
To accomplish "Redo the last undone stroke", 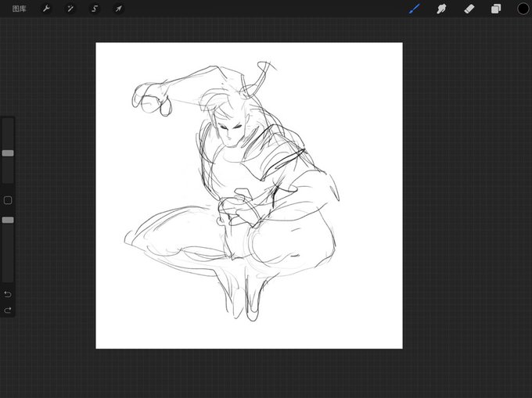I will [x=8, y=310].
